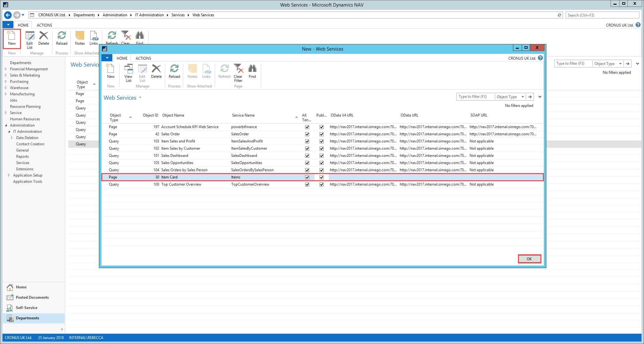Open ACTIONS tab in main window
The height and width of the screenshot is (344, 644).
pyautogui.click(x=44, y=25)
